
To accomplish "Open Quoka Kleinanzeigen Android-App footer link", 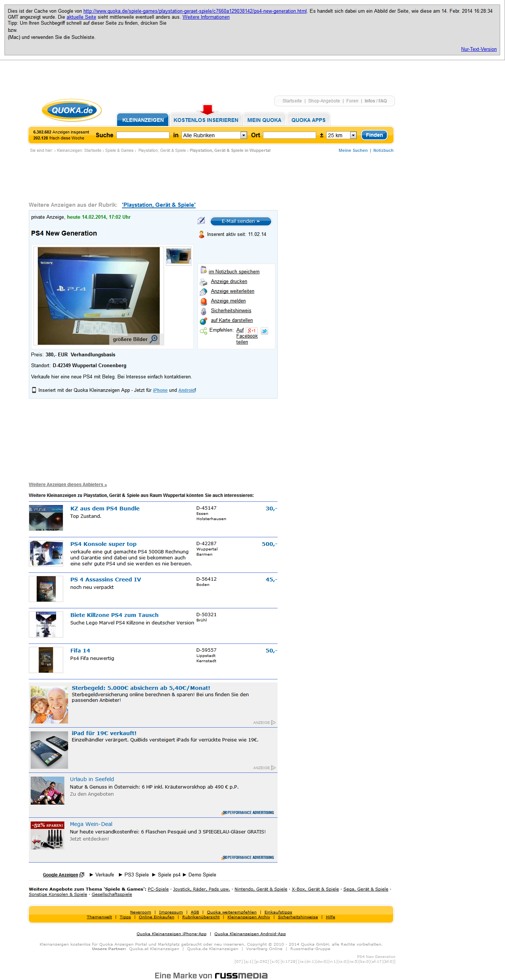I will point(250,934).
